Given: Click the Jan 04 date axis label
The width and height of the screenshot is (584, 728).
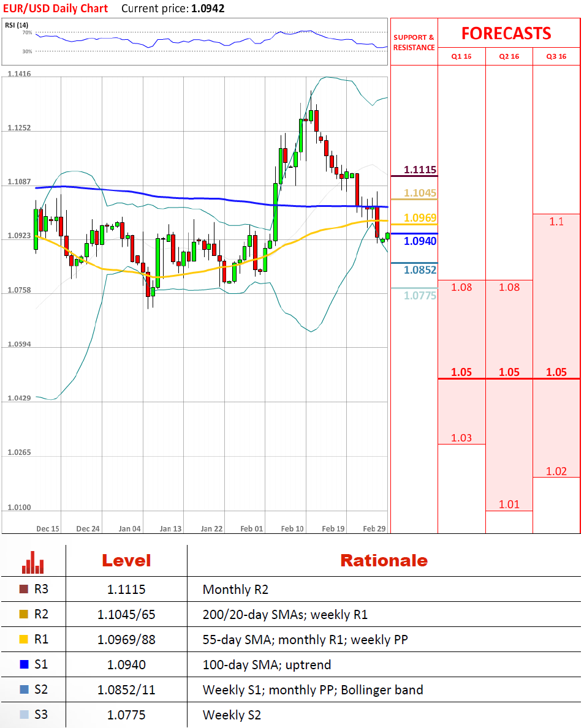Looking at the screenshot, I should tap(130, 529).
